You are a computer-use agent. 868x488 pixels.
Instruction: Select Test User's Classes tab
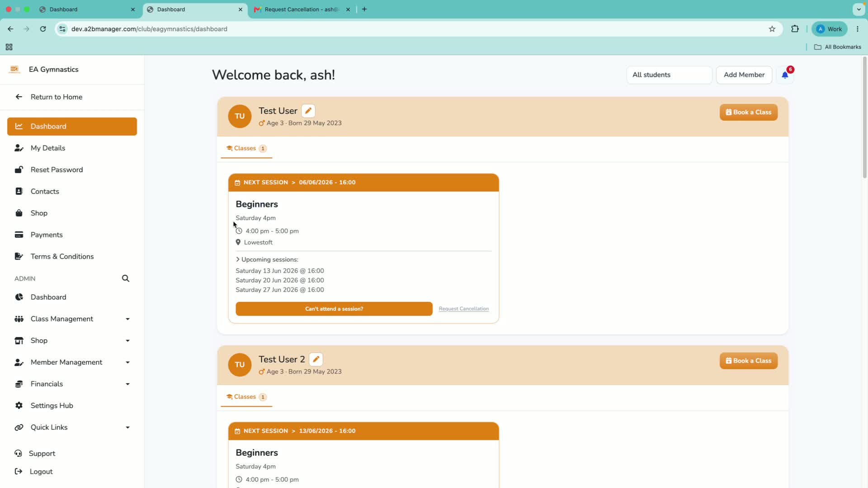coord(246,148)
